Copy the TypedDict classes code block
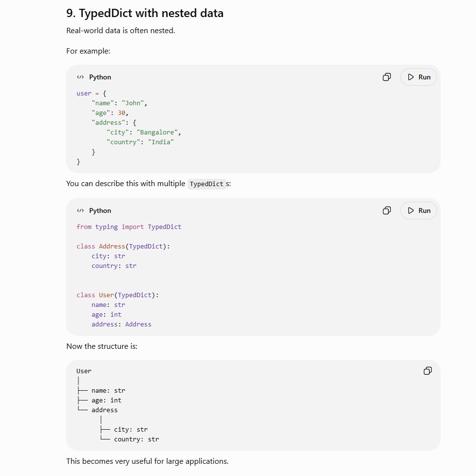The image size is (476, 476). coord(387,210)
